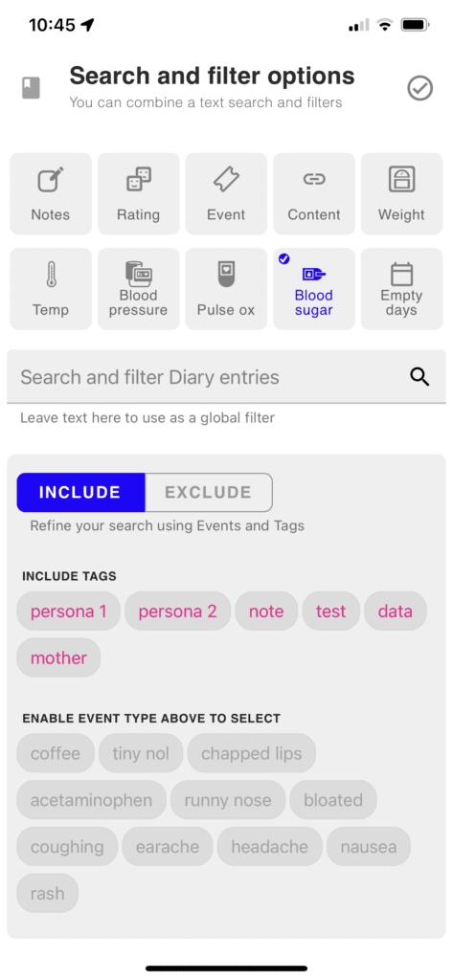453x980 pixels.
Task: Pick the data tag chip
Action: (396, 611)
